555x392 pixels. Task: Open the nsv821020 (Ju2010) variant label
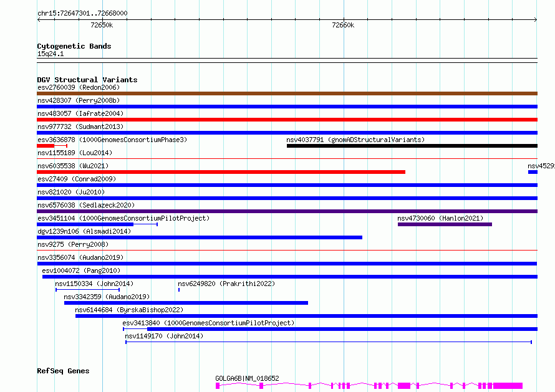pyautogui.click(x=71, y=192)
